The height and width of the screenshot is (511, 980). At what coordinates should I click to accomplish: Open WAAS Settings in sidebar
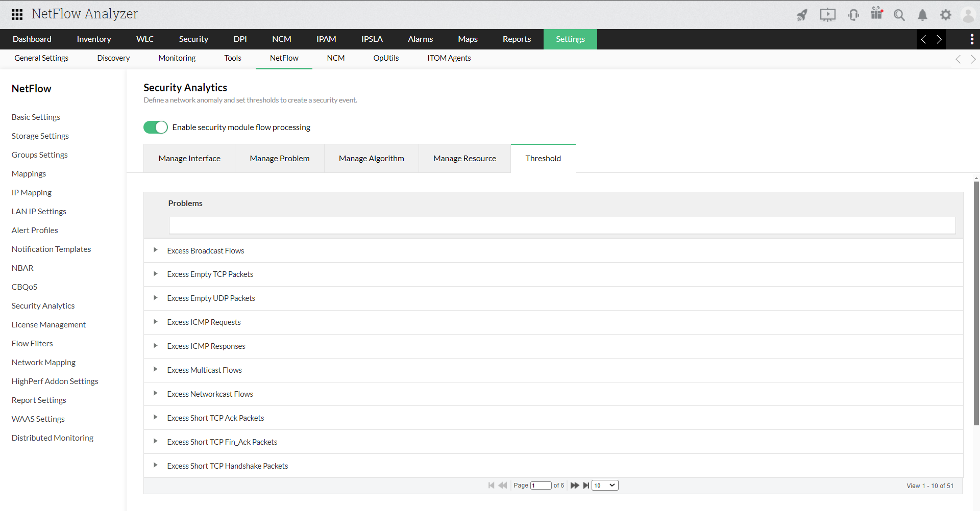38,419
